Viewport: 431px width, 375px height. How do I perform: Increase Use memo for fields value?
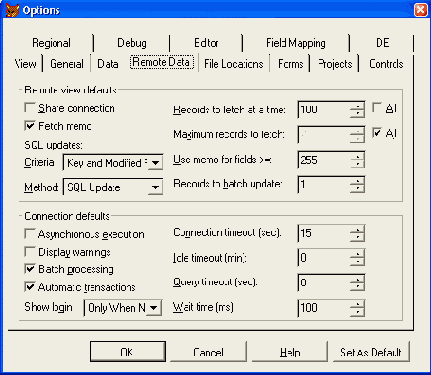tap(357, 156)
